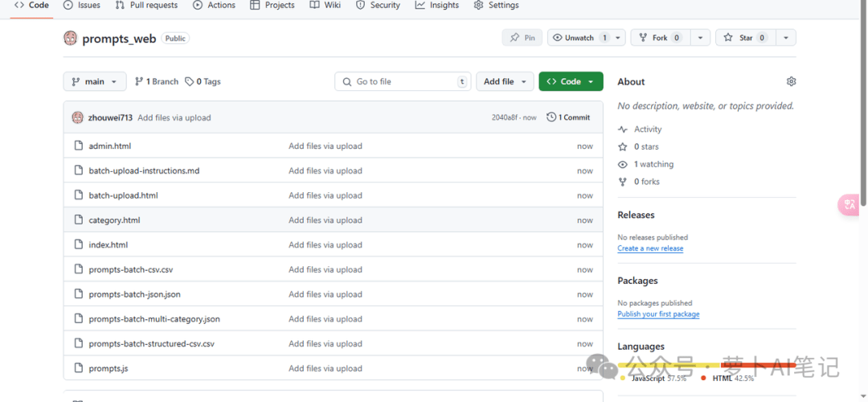
Task: View the 0 stars link
Action: [638, 147]
